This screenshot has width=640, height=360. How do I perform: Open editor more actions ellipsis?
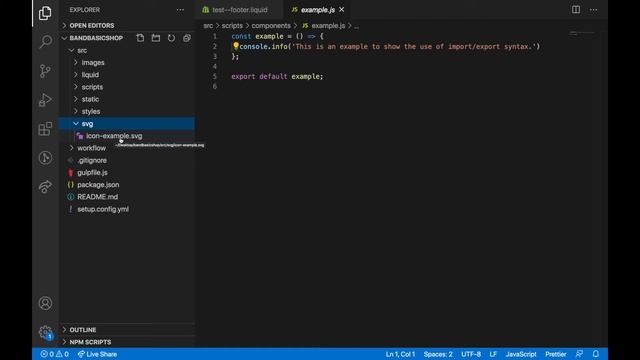[x=593, y=10]
